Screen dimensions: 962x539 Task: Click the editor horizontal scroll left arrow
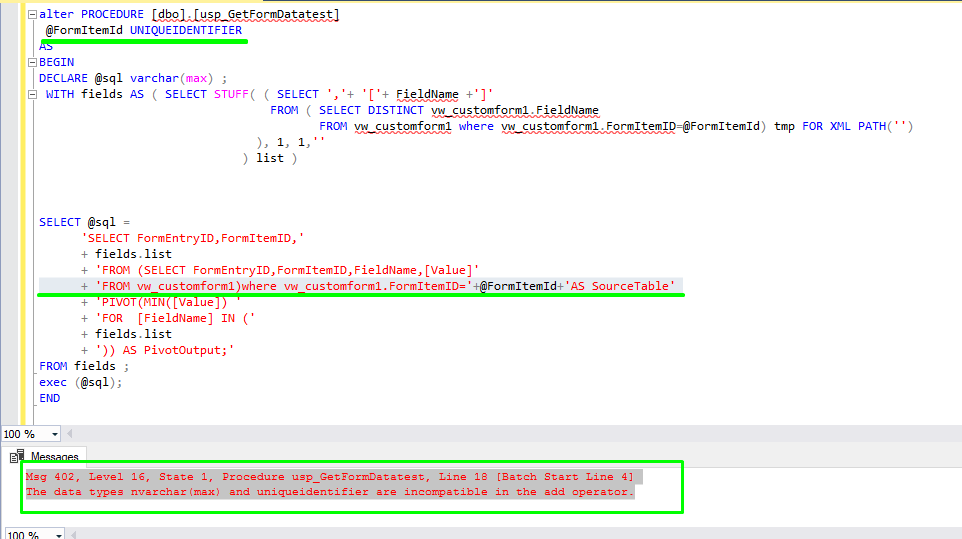pyautogui.click(x=70, y=434)
